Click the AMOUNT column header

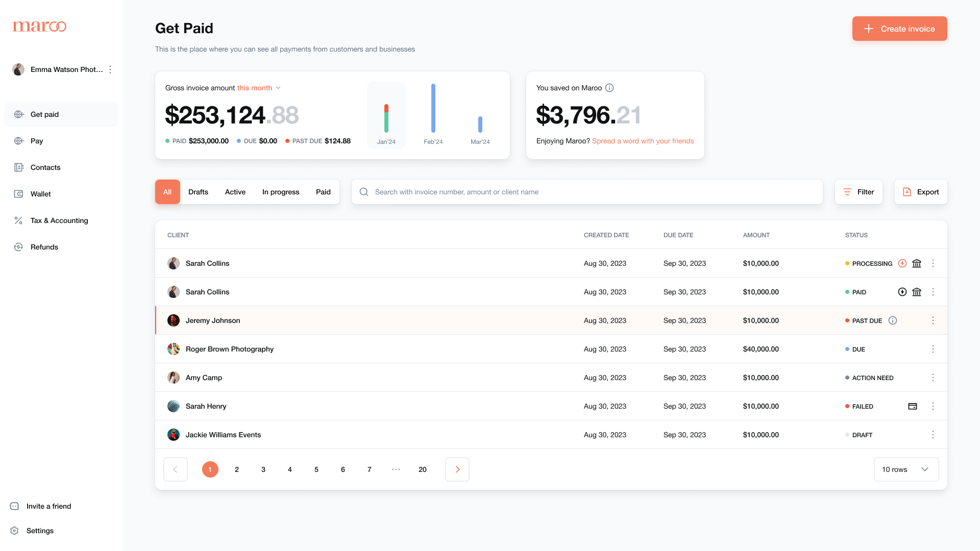click(x=756, y=235)
